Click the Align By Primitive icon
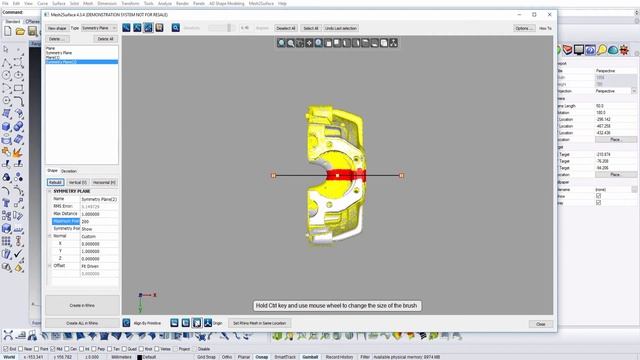Image resolution: width=640 pixels, height=360 pixels. [x=127, y=323]
